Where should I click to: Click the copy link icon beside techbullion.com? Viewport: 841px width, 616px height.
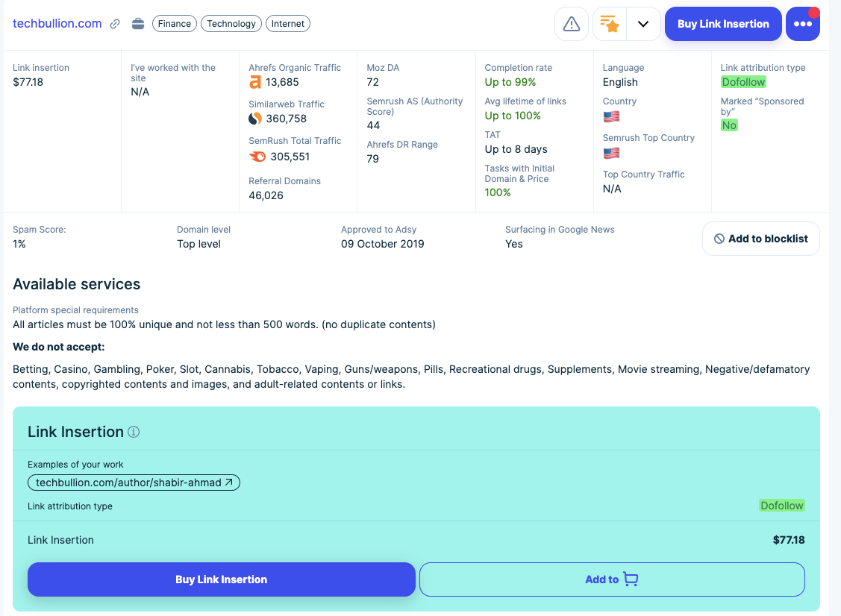point(115,24)
